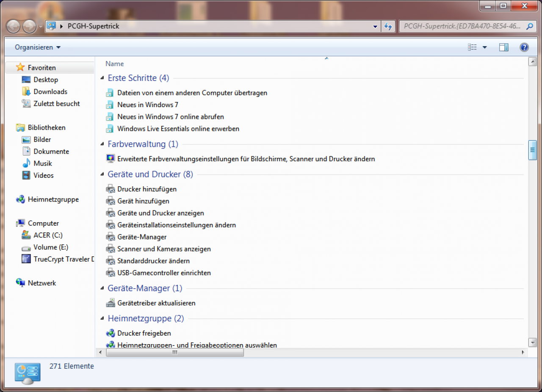The height and width of the screenshot is (392, 542).
Task: Collapse the Geräte und Drucker group
Action: click(x=102, y=174)
